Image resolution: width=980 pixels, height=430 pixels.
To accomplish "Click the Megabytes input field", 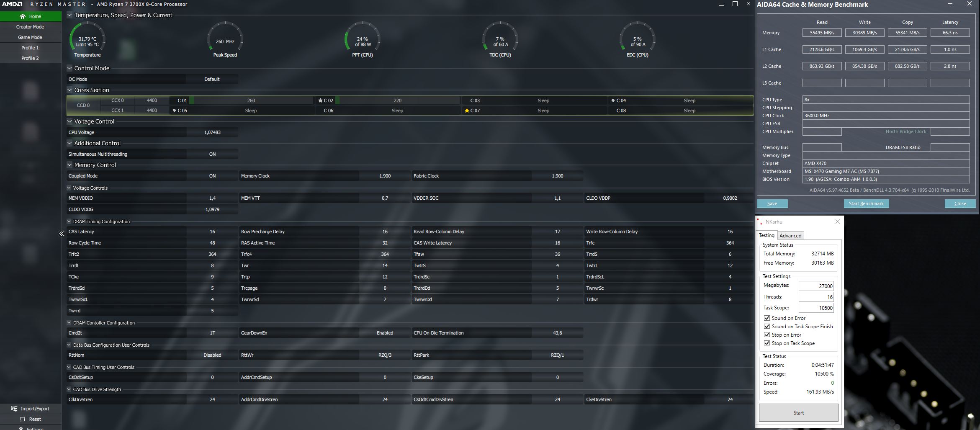I will coord(816,286).
